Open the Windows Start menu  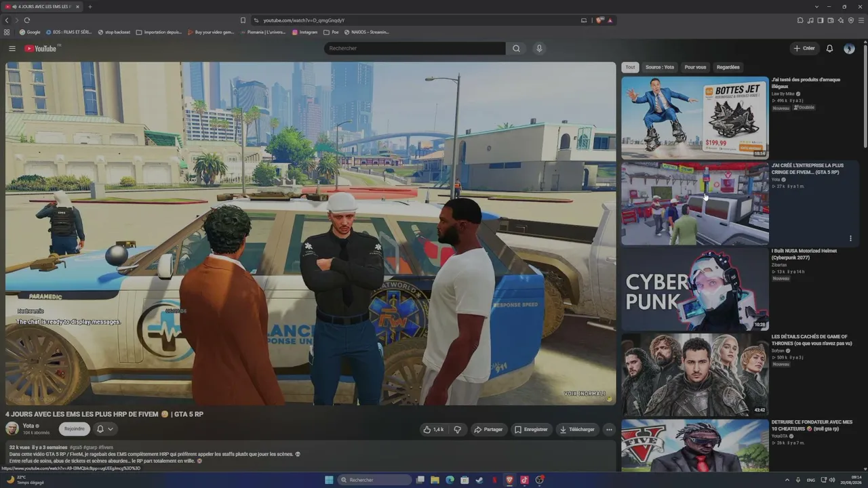(329, 480)
